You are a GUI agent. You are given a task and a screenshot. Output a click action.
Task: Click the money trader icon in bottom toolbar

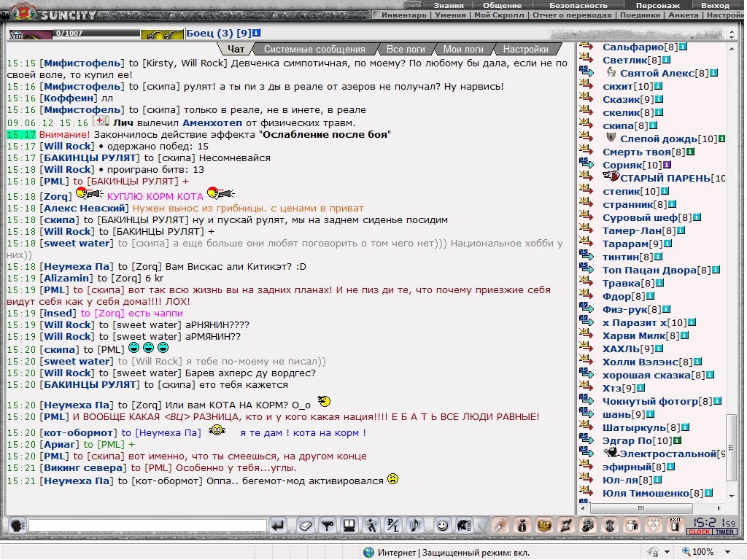588,526
